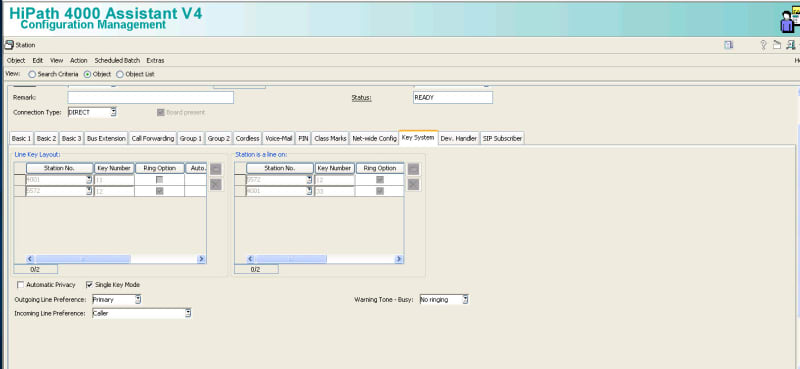The width and height of the screenshot is (800, 369).
Task: Click the minus button beside Line Key Layout table
Action: (216, 169)
